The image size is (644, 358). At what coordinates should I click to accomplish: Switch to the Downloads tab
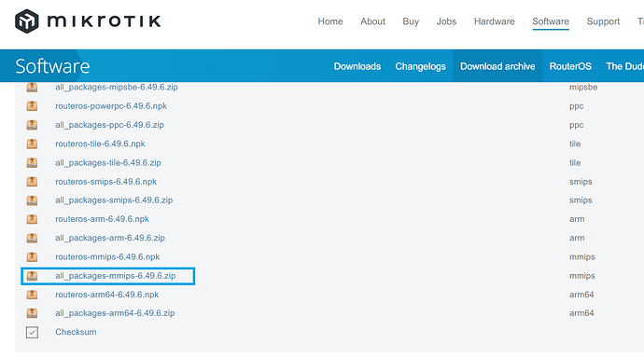click(x=357, y=66)
